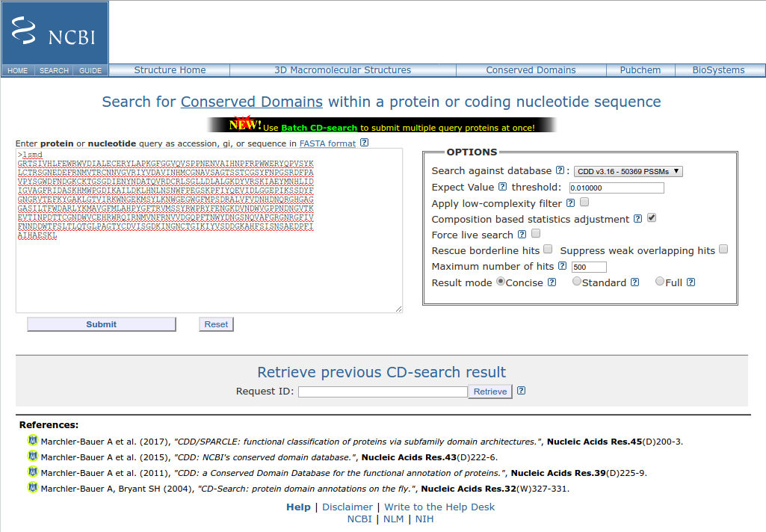Open GUIDE in NCBI bar
The image size is (766, 532).
pos(90,70)
